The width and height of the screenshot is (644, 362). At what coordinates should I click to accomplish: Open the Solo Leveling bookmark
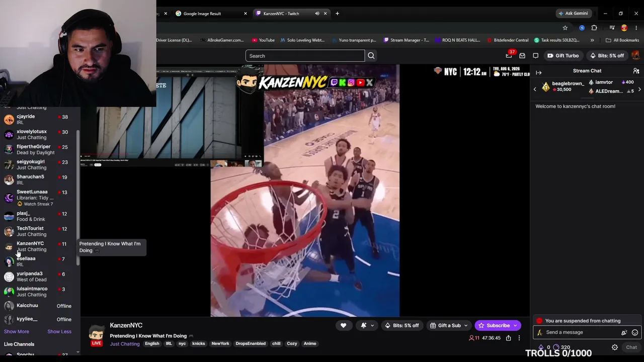pos(302,40)
